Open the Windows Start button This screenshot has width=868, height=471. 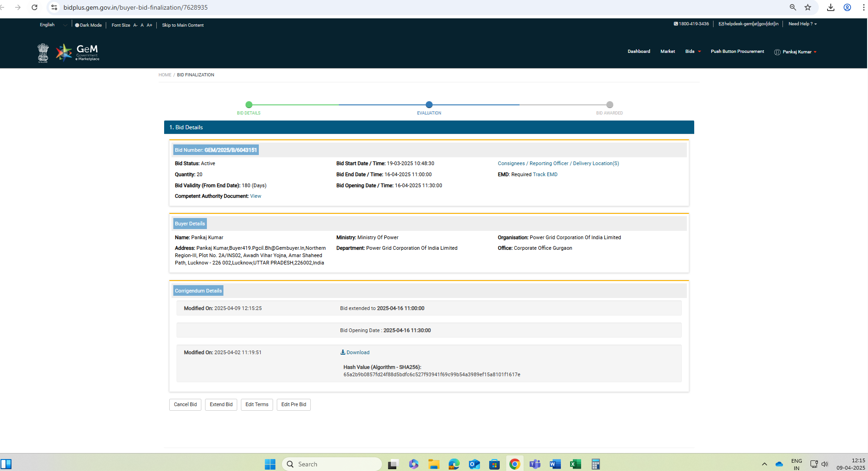pos(270,464)
